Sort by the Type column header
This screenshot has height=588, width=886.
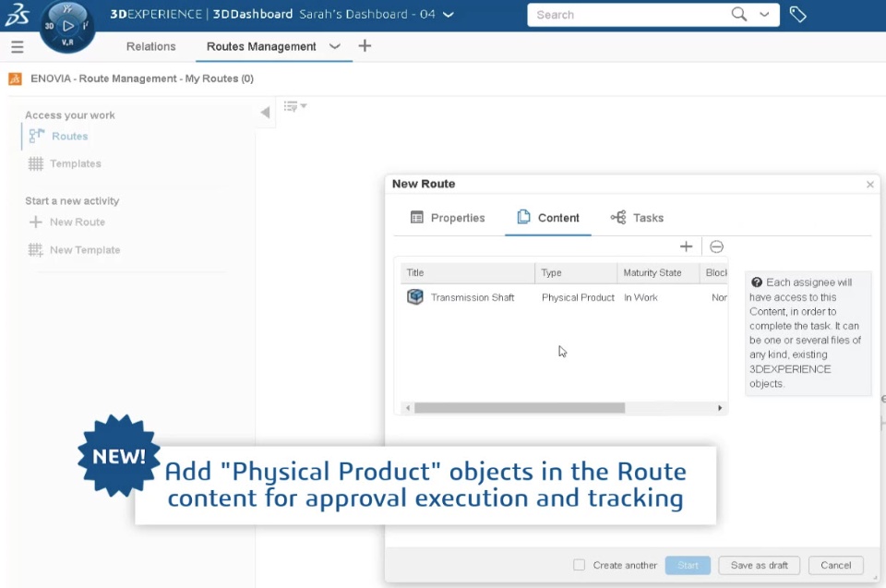tap(576, 272)
